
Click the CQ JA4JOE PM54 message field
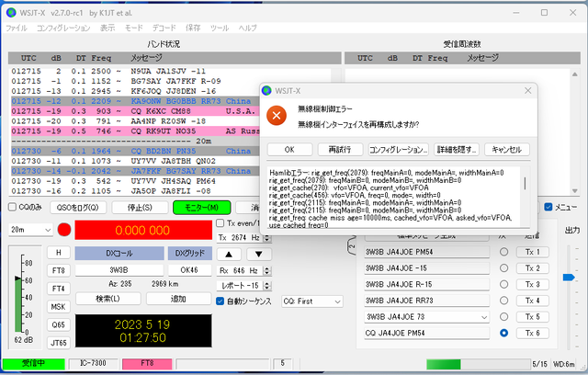pyautogui.click(x=426, y=333)
